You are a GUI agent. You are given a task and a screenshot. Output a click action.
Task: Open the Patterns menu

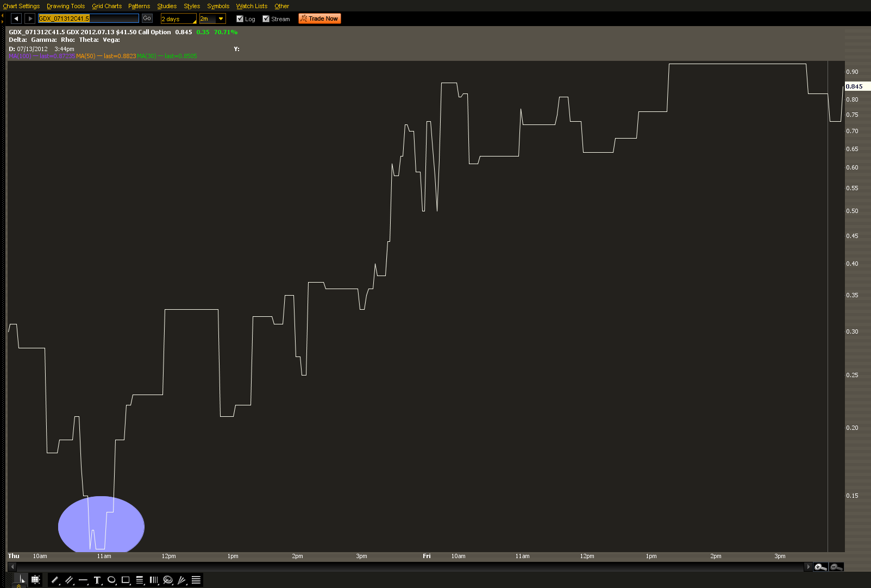pos(139,6)
